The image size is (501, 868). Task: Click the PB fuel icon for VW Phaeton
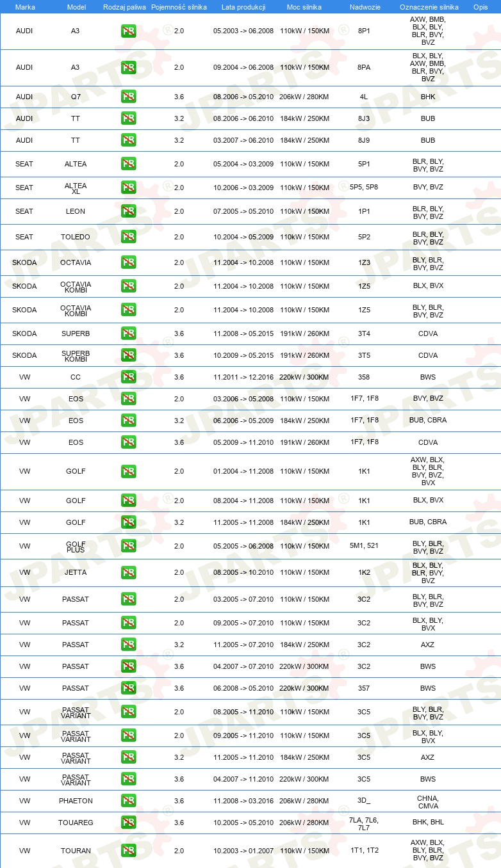(128, 801)
